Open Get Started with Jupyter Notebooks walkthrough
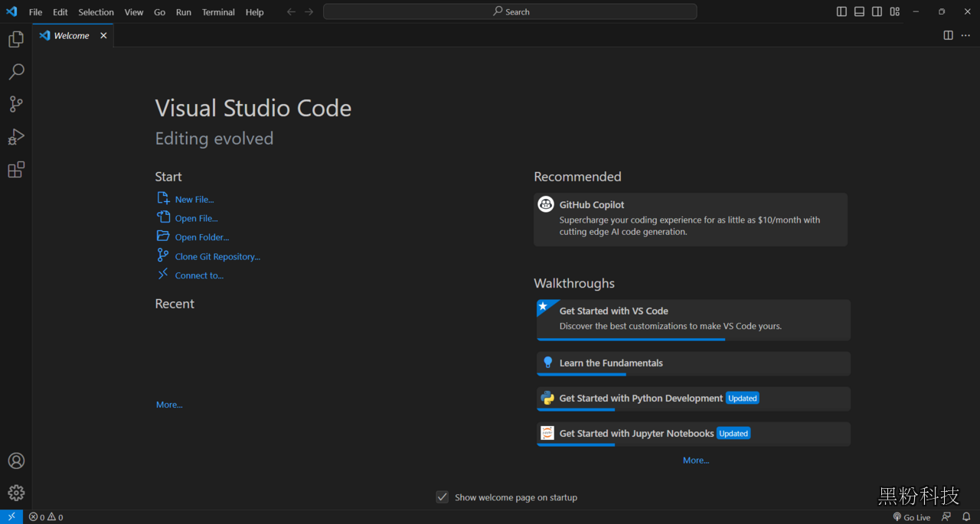 (694, 434)
